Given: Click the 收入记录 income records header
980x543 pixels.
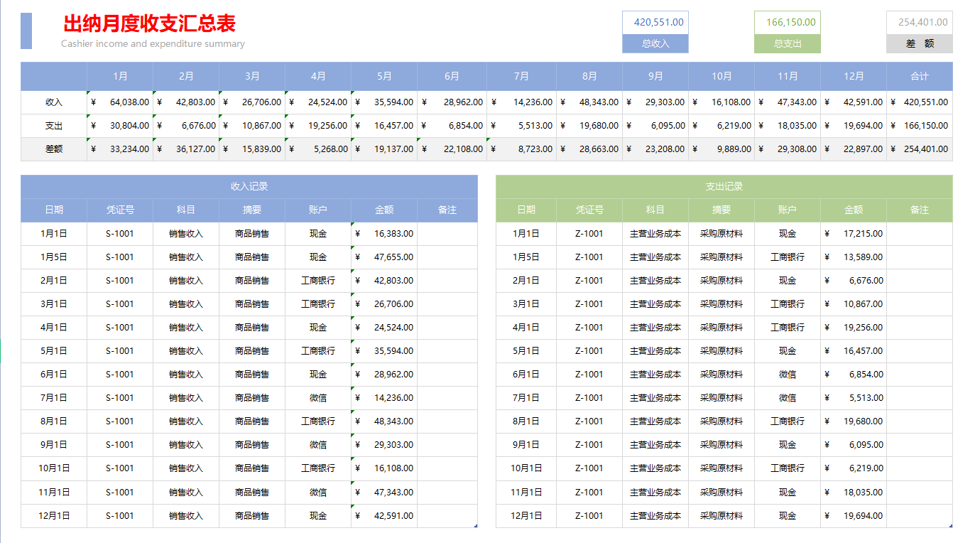Looking at the screenshot, I should [250, 186].
